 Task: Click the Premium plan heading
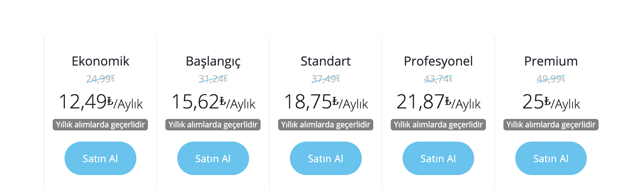[x=551, y=61]
